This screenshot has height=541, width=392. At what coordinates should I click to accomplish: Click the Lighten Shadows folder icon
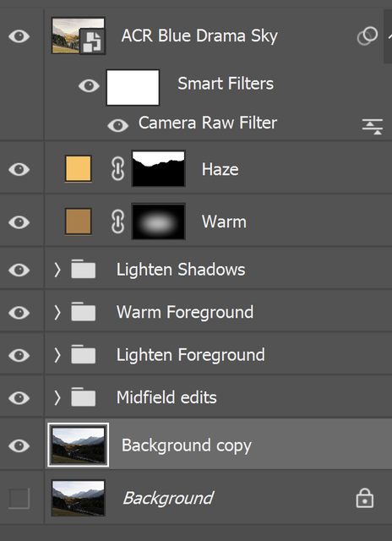[x=83, y=269]
